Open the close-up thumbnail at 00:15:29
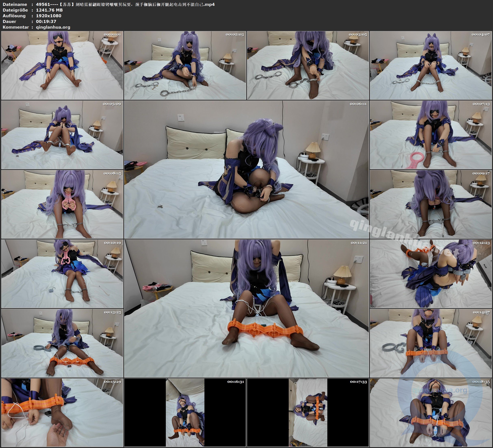Screen dimensions: 493x448 62,412
